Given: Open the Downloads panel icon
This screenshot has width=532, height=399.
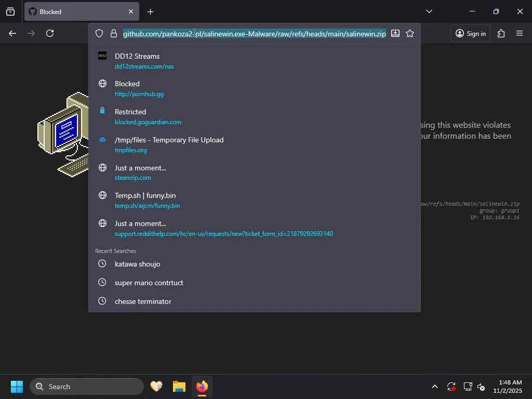Looking at the screenshot, I should 395,33.
